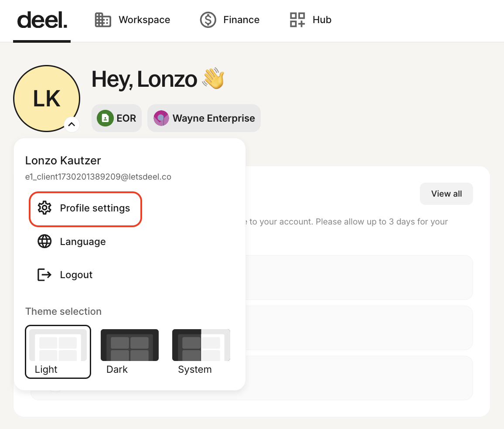Click the Language globe icon
The height and width of the screenshot is (429, 504).
click(44, 242)
